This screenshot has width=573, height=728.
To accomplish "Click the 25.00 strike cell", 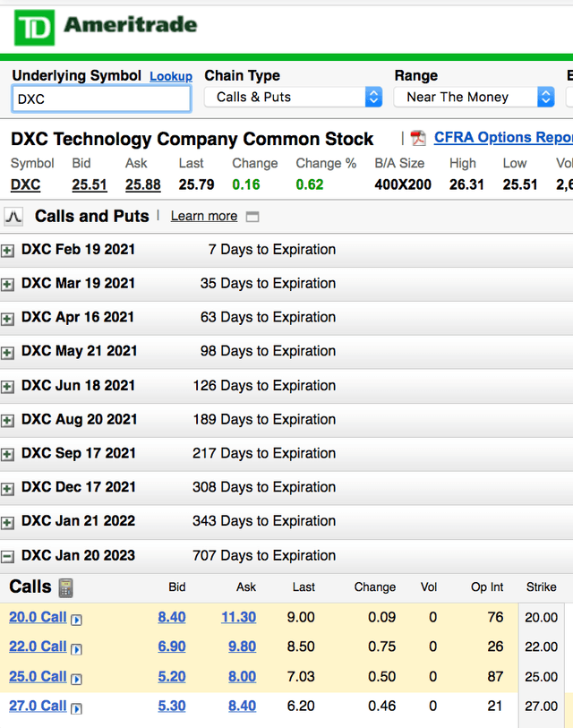I will (541, 677).
